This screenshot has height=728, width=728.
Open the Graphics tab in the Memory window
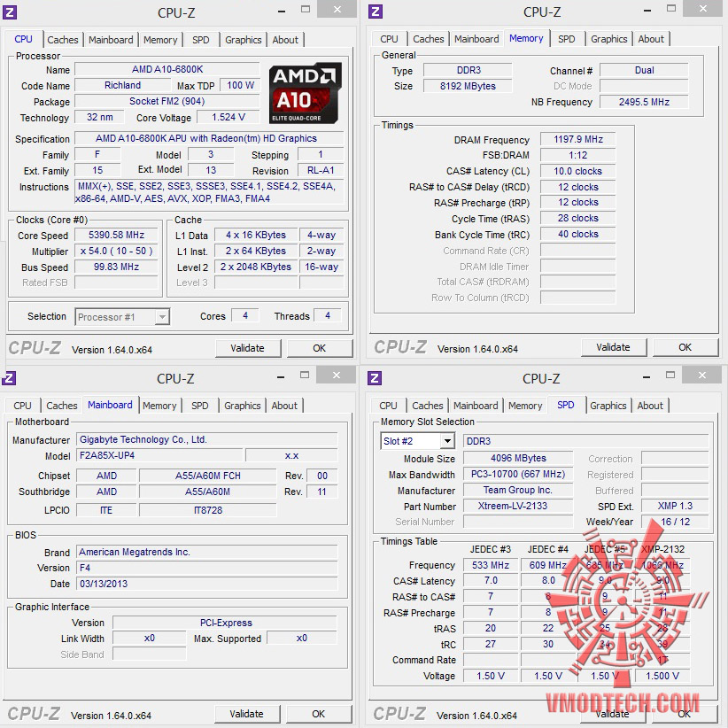click(x=609, y=39)
